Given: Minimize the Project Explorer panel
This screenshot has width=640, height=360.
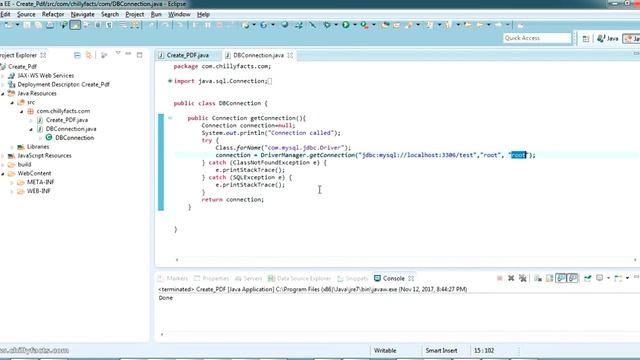Looking at the screenshot, I should pos(128,54).
